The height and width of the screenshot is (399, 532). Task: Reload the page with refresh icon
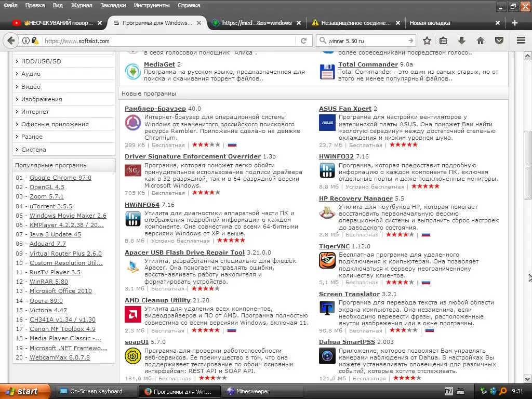[303, 41]
